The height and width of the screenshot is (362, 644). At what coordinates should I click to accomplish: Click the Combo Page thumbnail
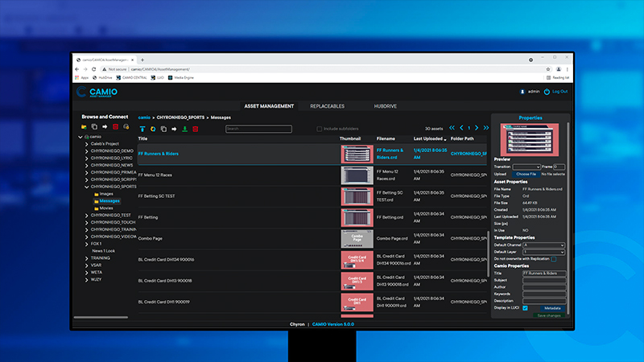point(357,238)
